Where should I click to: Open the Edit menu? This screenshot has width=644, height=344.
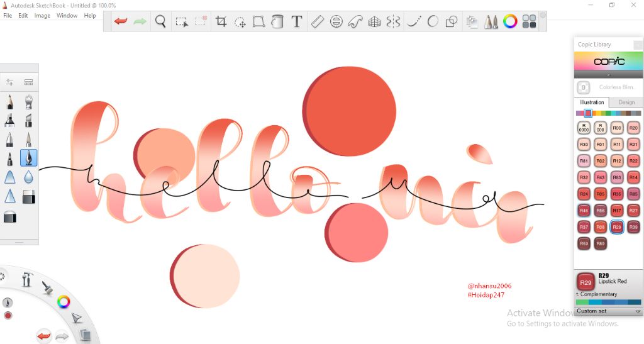coord(23,16)
